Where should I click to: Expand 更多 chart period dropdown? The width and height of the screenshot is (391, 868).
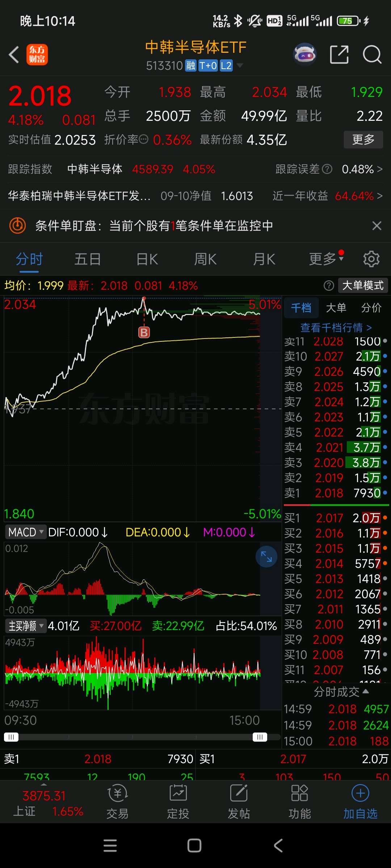326,259
